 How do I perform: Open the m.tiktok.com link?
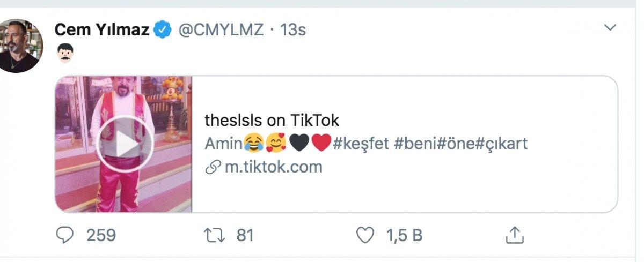[274, 167]
